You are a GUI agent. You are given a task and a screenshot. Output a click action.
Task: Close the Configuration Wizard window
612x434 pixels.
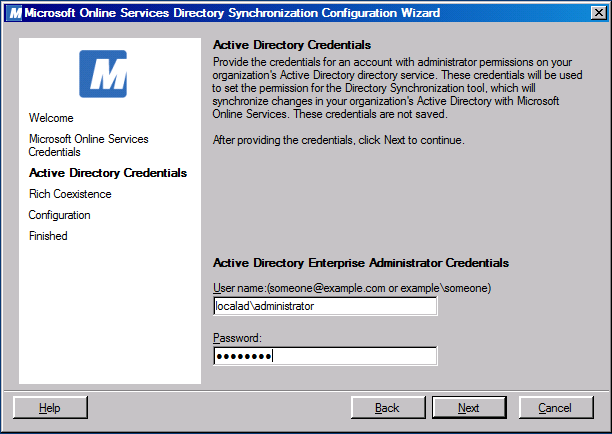pos(595,12)
